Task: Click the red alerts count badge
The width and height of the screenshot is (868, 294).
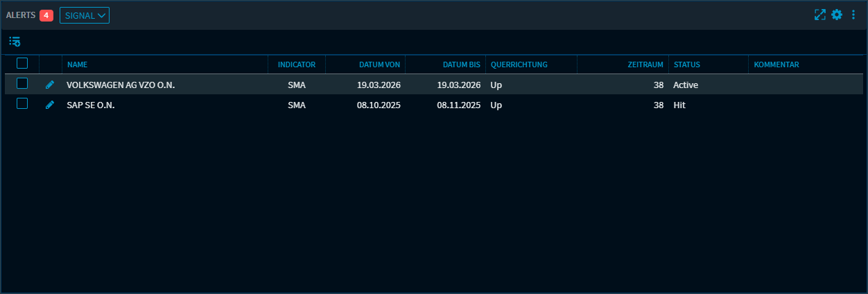Action: click(46, 15)
